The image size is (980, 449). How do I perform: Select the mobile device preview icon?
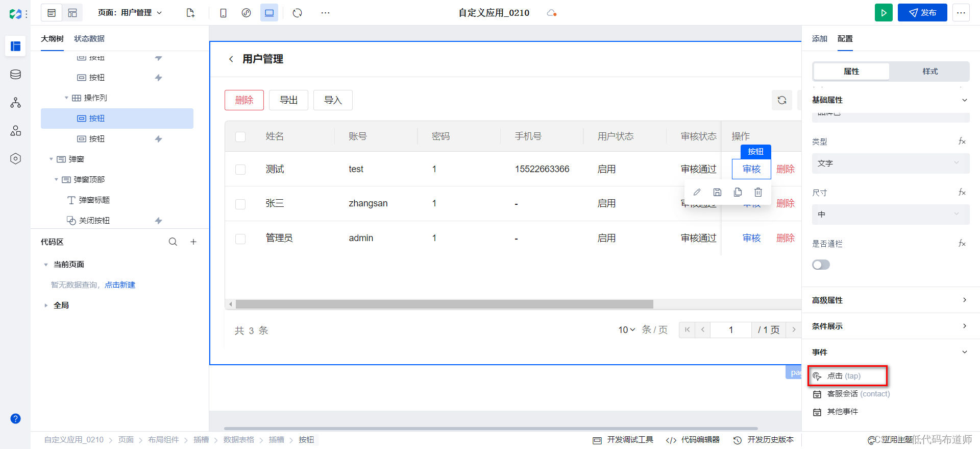pyautogui.click(x=223, y=13)
